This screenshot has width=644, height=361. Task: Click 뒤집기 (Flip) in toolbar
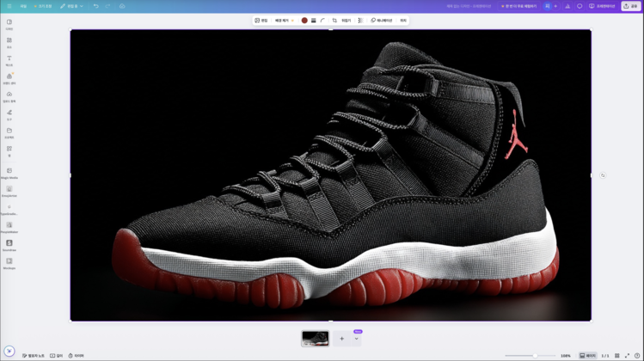347,21
